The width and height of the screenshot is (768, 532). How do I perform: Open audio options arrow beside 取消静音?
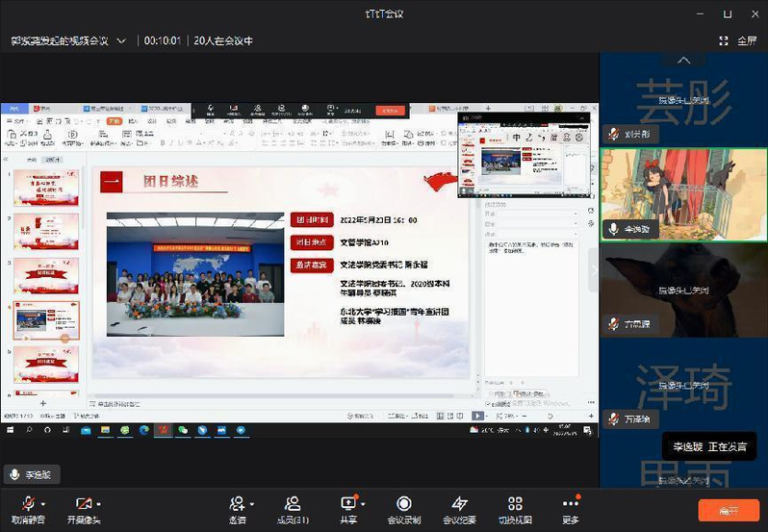point(45,503)
